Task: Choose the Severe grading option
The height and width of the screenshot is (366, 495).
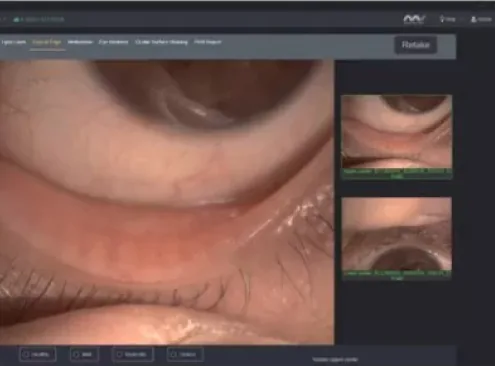Action: (185, 354)
